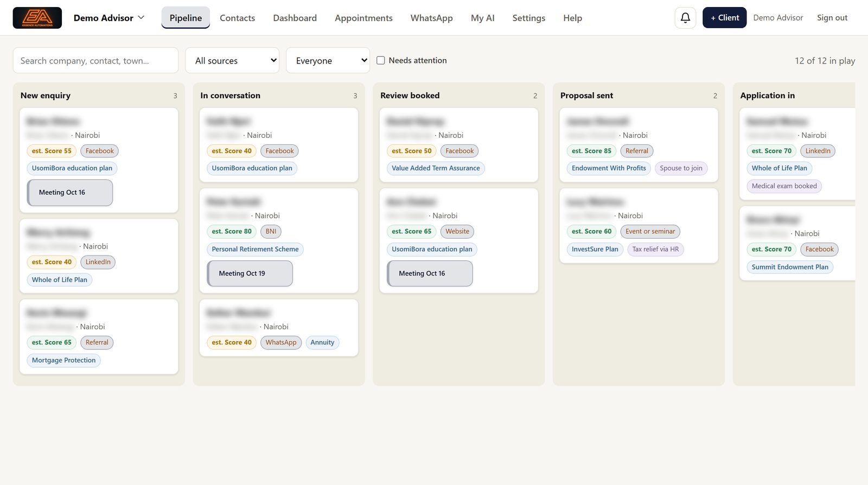The image size is (868, 485).
Task: Go to My AI
Action: [482, 18]
